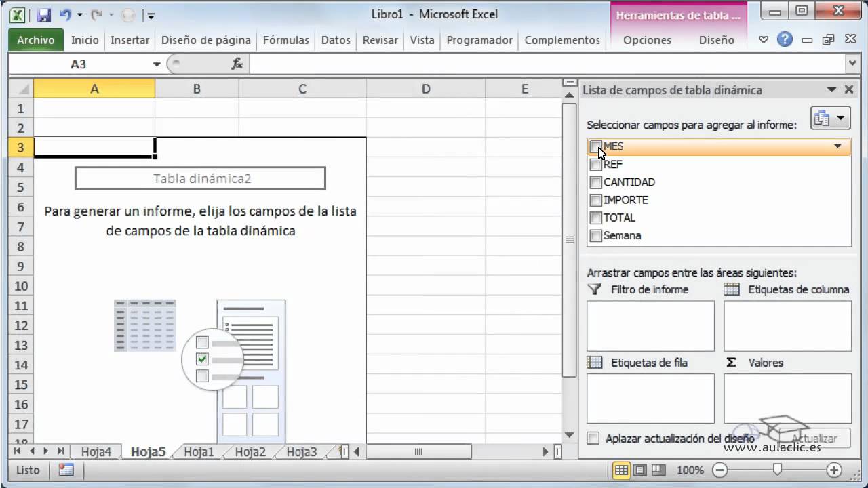Image resolution: width=868 pixels, height=488 pixels.
Task: Click the blue Help question mark icon
Action: tap(785, 39)
